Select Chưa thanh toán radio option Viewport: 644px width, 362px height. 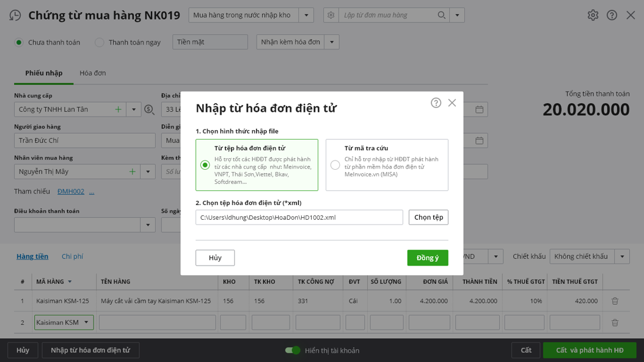click(x=19, y=42)
